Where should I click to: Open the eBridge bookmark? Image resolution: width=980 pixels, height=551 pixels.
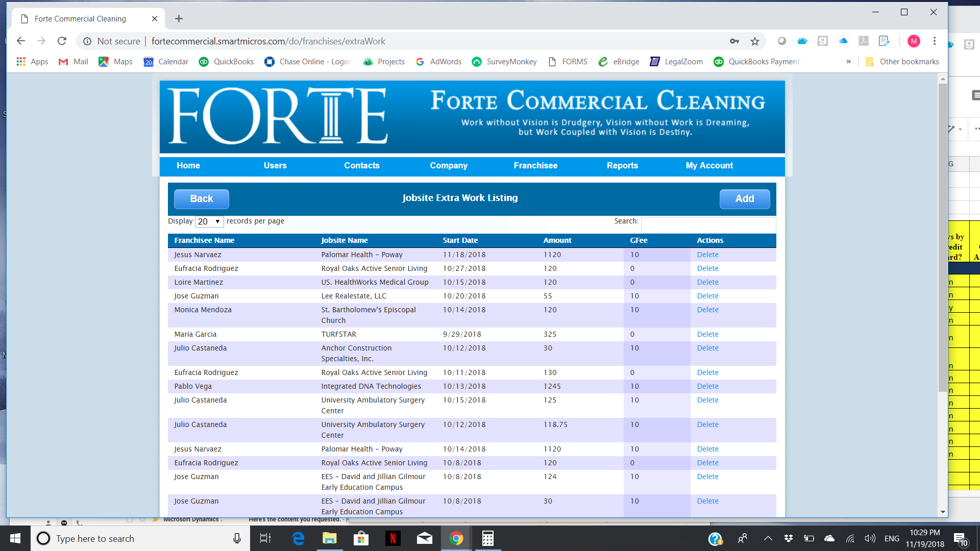[619, 62]
